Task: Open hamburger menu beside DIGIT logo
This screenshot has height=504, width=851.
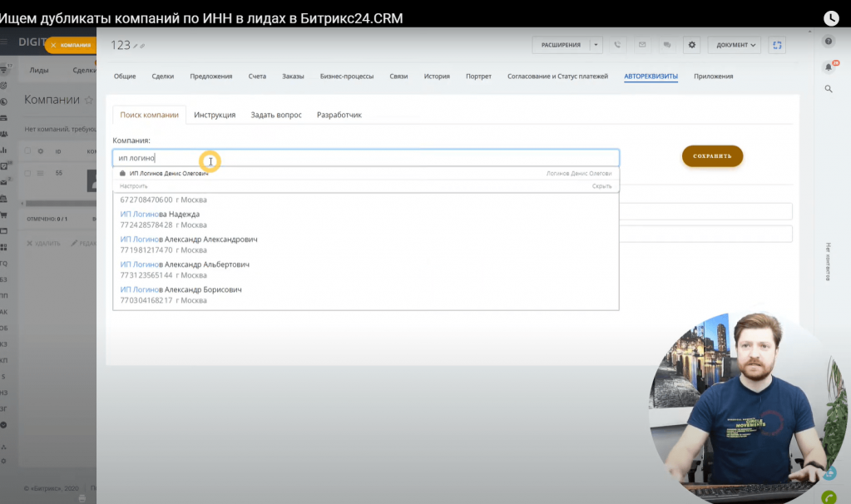Action: (4, 42)
